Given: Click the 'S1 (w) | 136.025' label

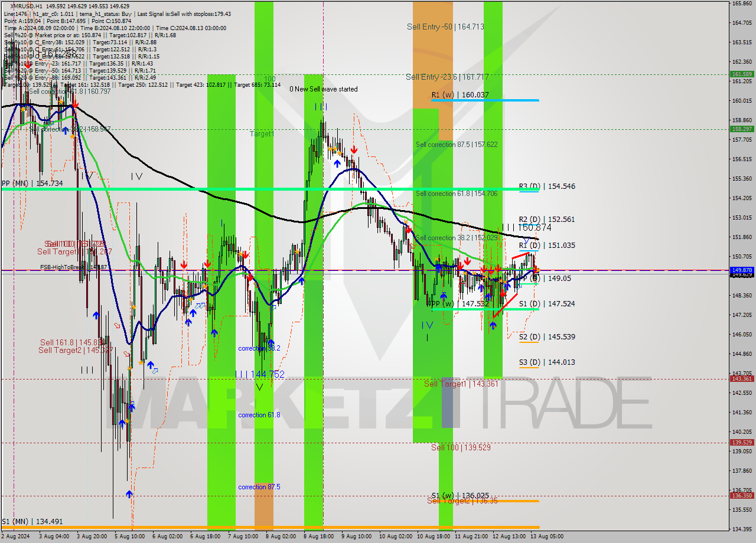Looking at the screenshot, I should [460, 495].
